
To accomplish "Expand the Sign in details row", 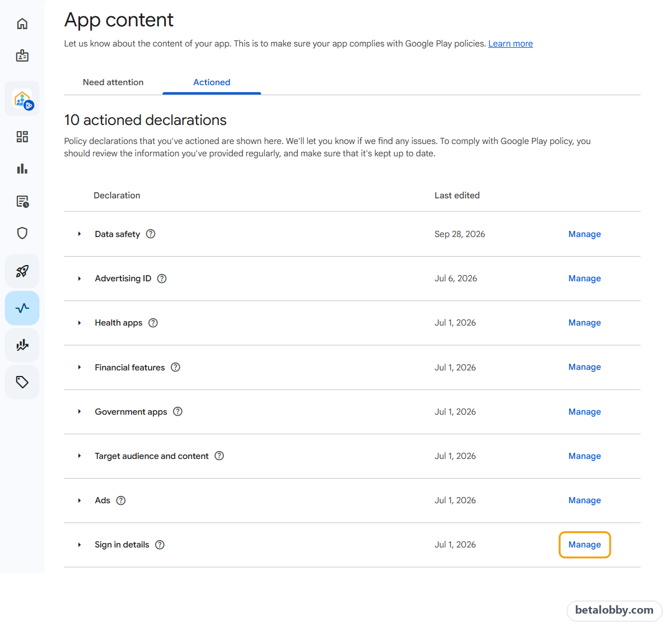I will (80, 545).
